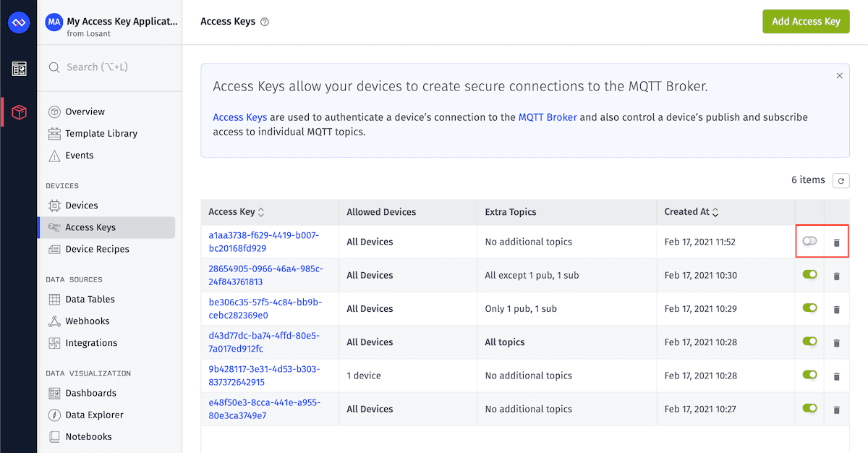The width and height of the screenshot is (868, 453).
Task: Open Data Tables in sidebar
Action: click(x=90, y=300)
